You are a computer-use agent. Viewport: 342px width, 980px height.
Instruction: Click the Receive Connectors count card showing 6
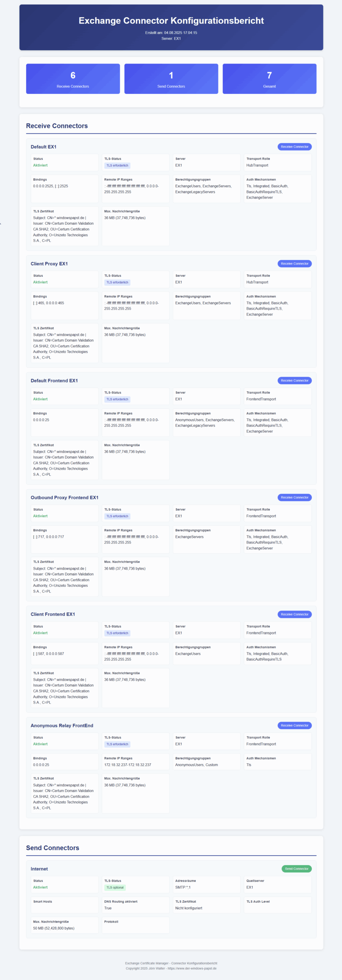coord(73,79)
